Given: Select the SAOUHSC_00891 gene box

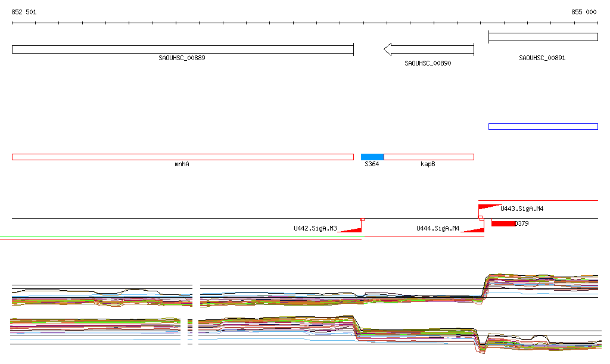Looking at the screenshot, I should point(543,37).
